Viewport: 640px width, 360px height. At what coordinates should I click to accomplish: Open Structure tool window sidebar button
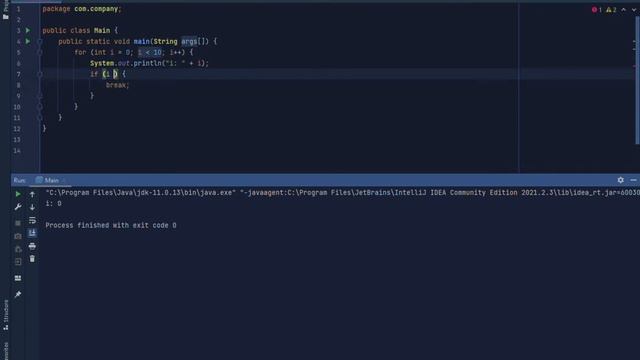point(6,315)
